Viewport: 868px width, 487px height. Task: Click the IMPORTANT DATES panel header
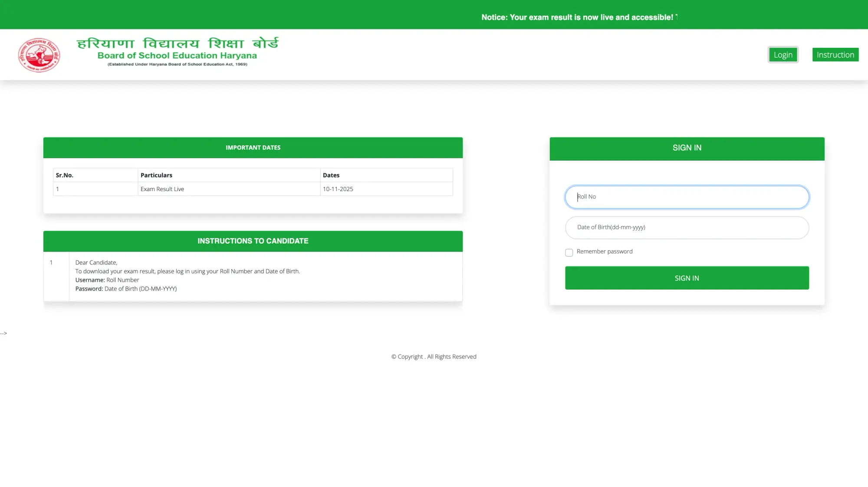click(253, 148)
